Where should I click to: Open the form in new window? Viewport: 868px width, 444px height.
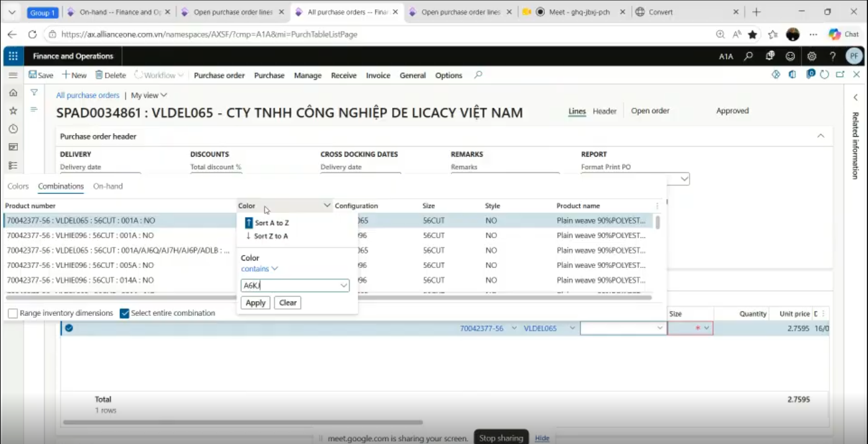[x=840, y=75]
